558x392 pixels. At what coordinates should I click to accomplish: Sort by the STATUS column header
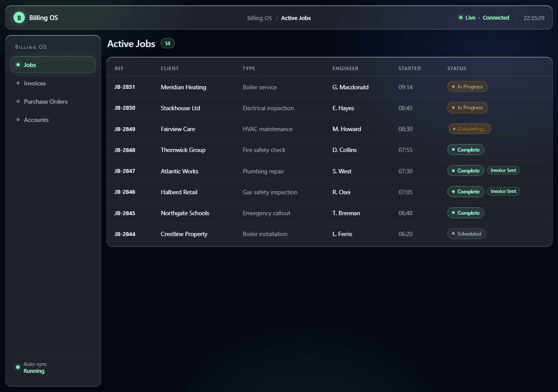pos(457,68)
